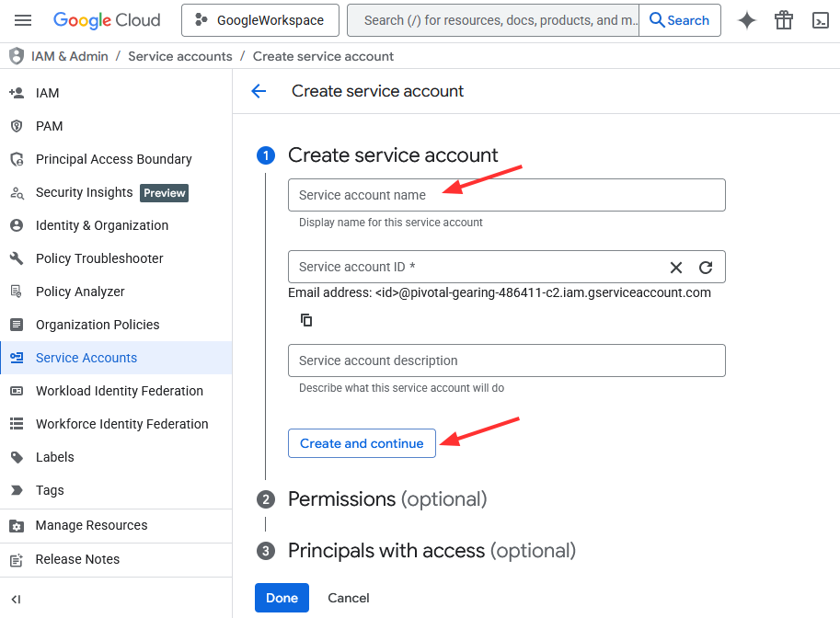Open the Service accounts breadcrumb link
This screenshot has width=840, height=618.
pyautogui.click(x=180, y=56)
